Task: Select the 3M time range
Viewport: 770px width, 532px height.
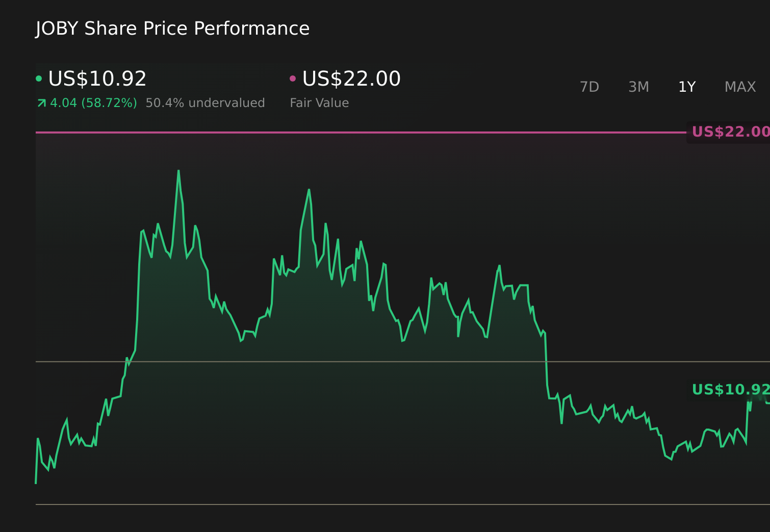Action: tap(638, 87)
